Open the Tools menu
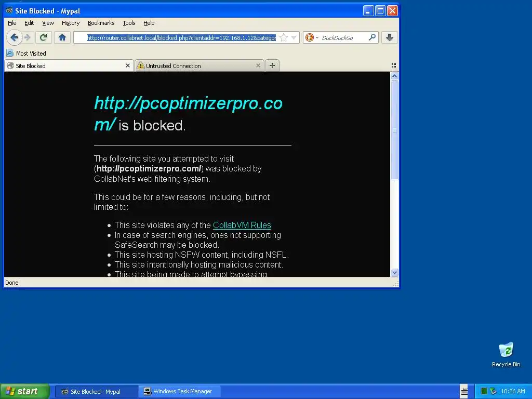Image resolution: width=532 pixels, height=399 pixels. pos(129,23)
